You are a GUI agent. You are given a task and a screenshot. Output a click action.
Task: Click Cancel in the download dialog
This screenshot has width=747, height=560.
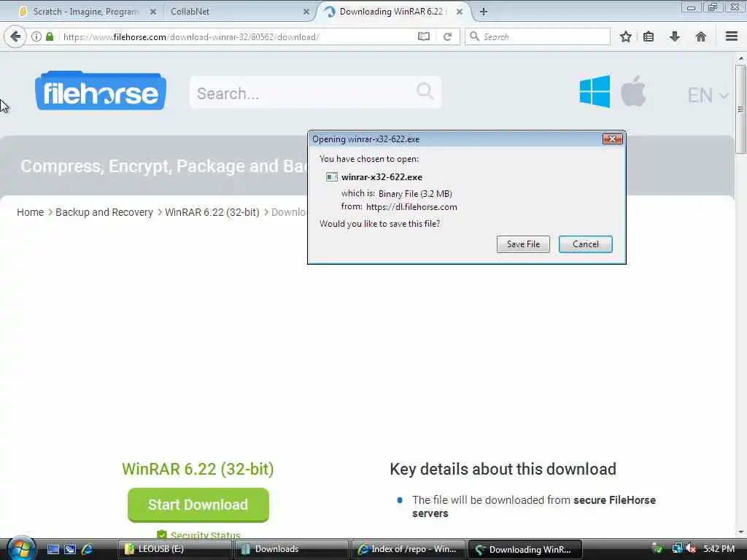pyautogui.click(x=586, y=244)
